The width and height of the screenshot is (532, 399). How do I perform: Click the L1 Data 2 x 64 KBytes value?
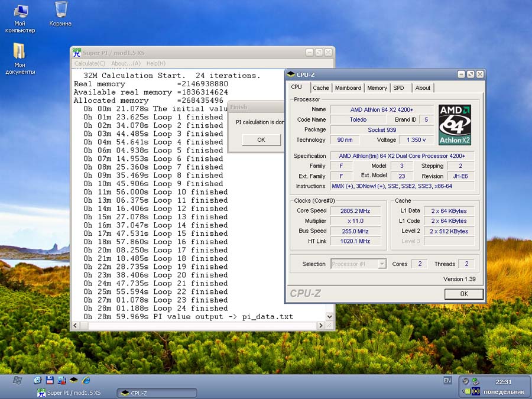coord(449,210)
